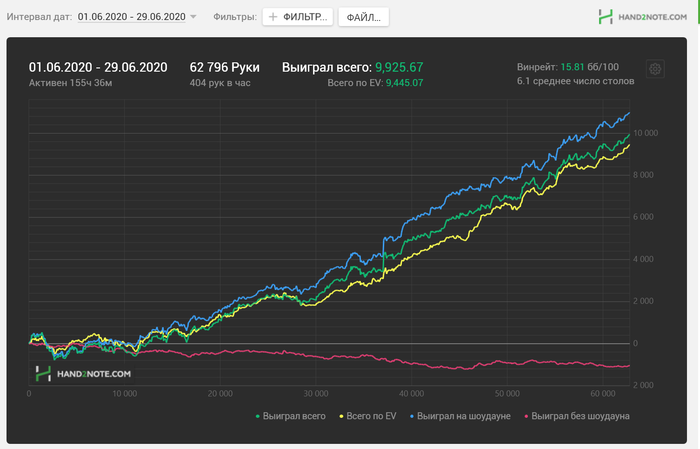700x449 pixels.
Task: Click the green legend dot for Выиграл всего
Action: click(x=258, y=416)
